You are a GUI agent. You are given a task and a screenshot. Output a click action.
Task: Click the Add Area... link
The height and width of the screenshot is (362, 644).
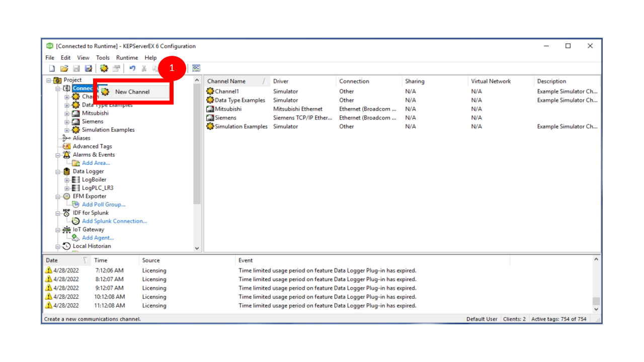(96, 163)
